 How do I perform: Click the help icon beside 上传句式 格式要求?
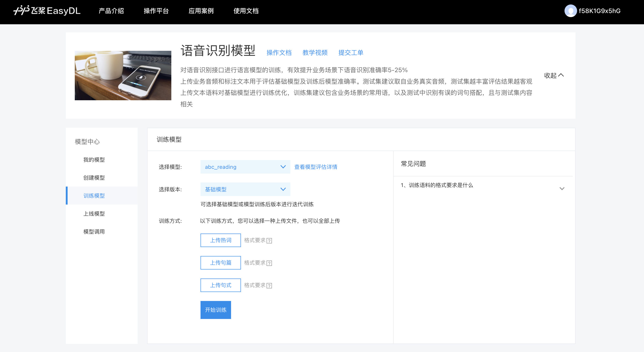point(269,286)
